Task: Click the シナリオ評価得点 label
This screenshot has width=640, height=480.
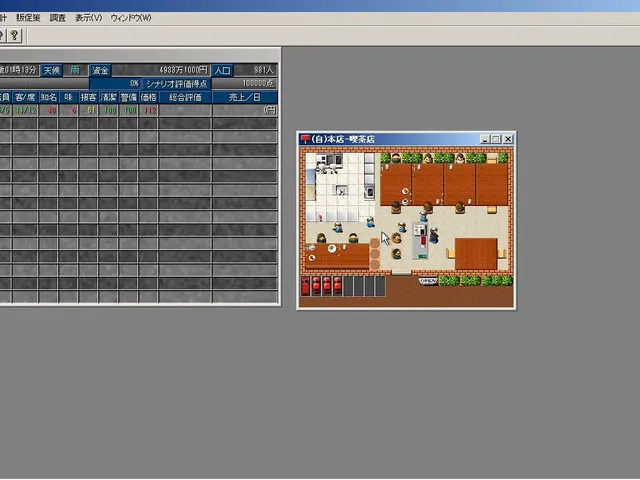Action: click(177, 84)
